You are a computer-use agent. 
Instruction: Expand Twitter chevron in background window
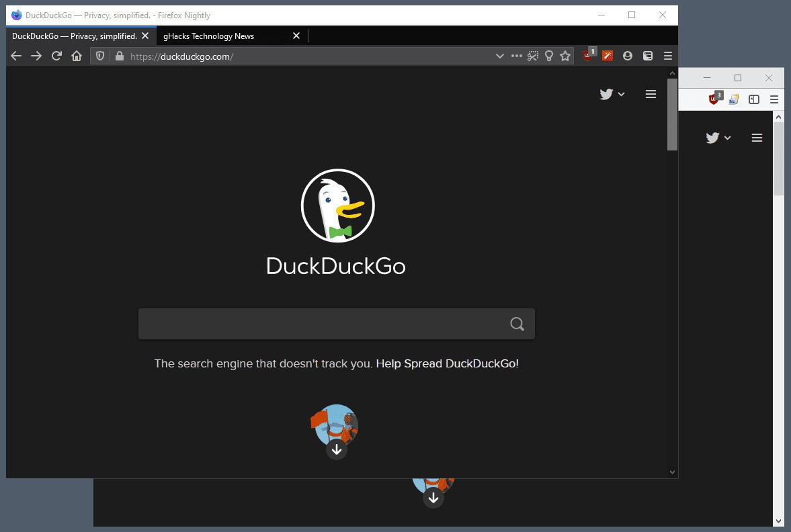click(727, 138)
